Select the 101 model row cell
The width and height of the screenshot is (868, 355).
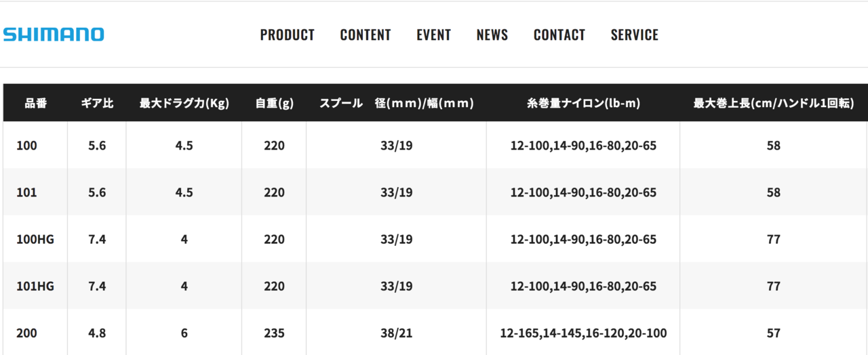click(35, 192)
